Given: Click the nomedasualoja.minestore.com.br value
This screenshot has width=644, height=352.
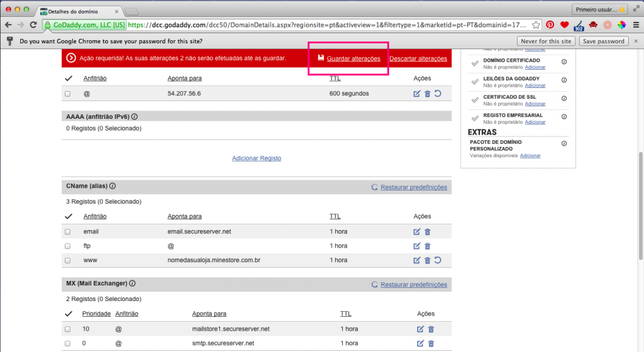Looking at the screenshot, I should [214, 260].
